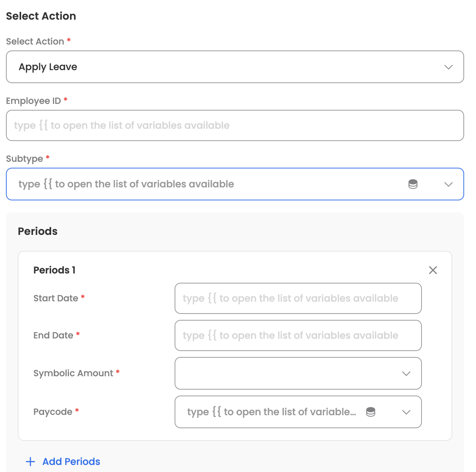Open the Subtype dropdown arrow
Screen dimensions: 476x472
pos(449,184)
